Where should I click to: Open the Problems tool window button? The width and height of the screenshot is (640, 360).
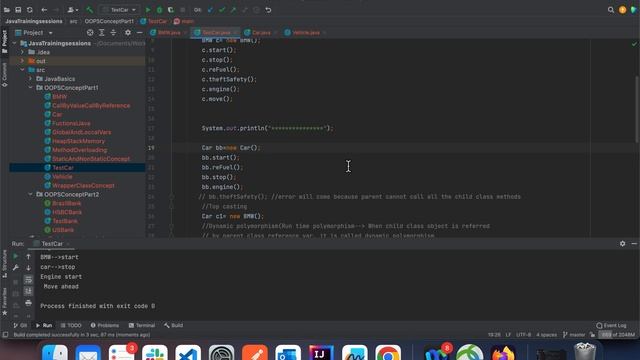(x=105, y=325)
